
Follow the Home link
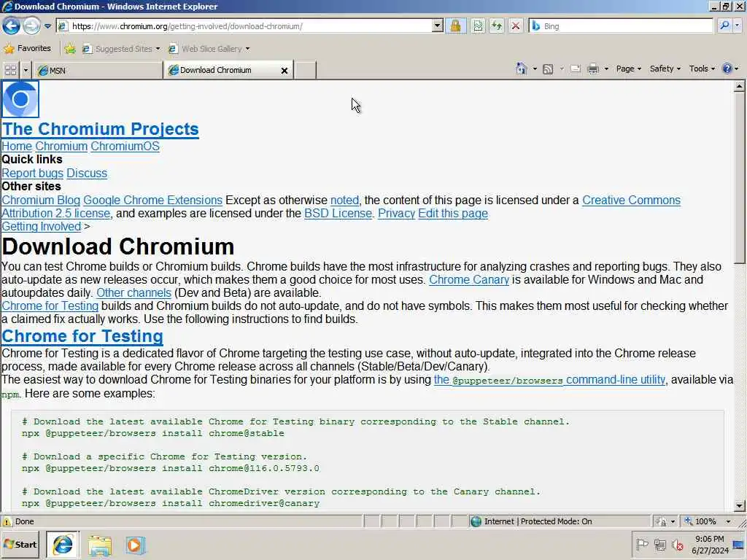[x=17, y=146]
